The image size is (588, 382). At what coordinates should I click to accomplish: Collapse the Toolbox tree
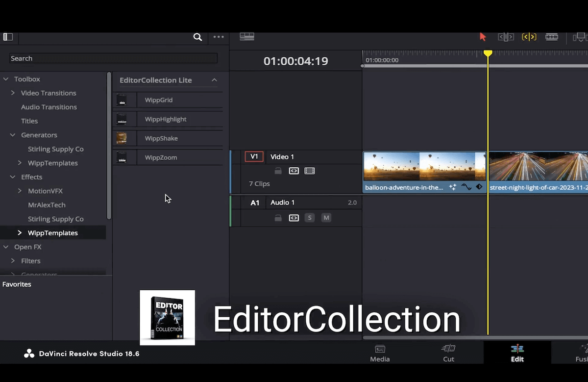tap(6, 79)
